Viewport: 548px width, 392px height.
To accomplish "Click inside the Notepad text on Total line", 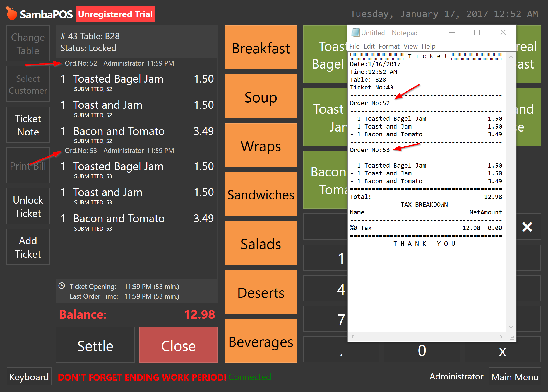I will [426, 197].
